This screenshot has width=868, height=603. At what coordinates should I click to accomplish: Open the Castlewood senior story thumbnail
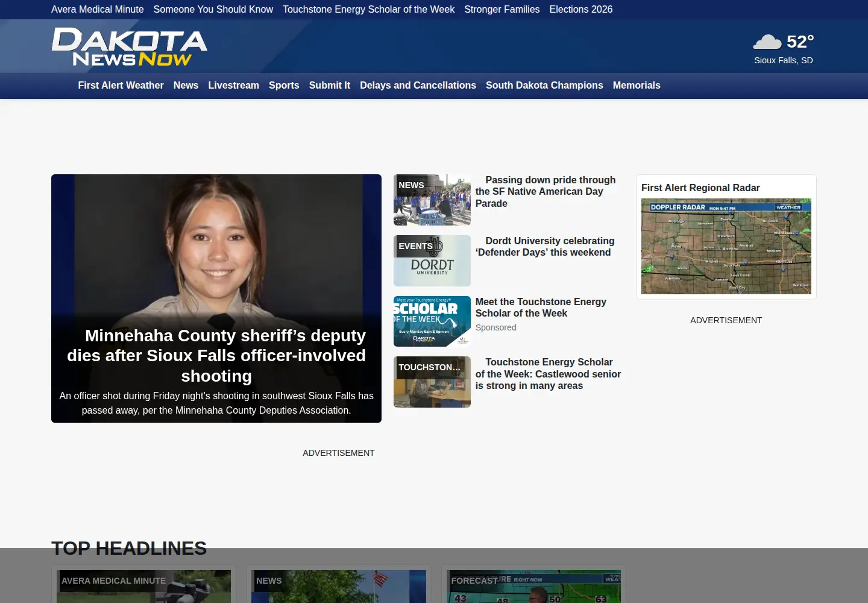click(432, 382)
